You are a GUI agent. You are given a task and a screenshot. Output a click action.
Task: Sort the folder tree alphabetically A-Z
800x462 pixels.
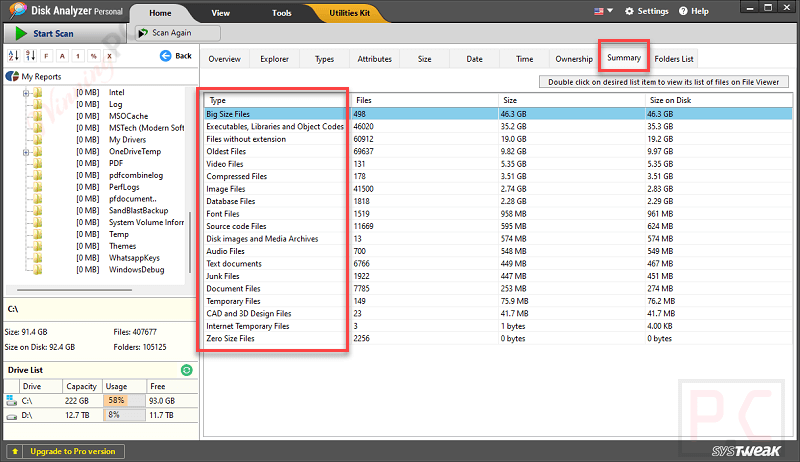[x=14, y=56]
